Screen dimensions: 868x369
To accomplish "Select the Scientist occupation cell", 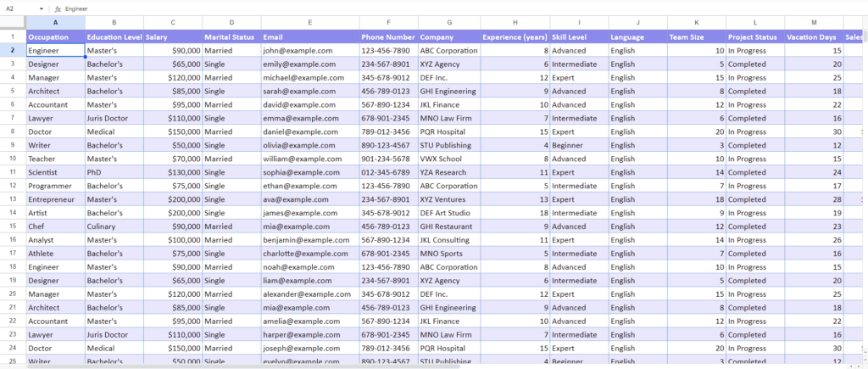I will click(55, 172).
